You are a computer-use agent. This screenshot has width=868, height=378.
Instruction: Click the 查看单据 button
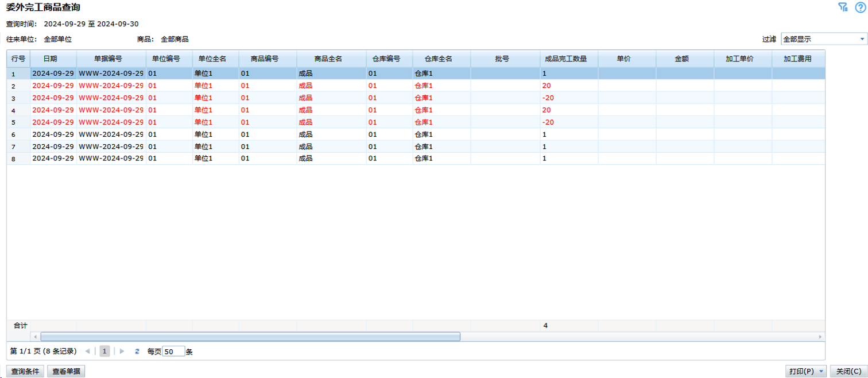(x=66, y=372)
